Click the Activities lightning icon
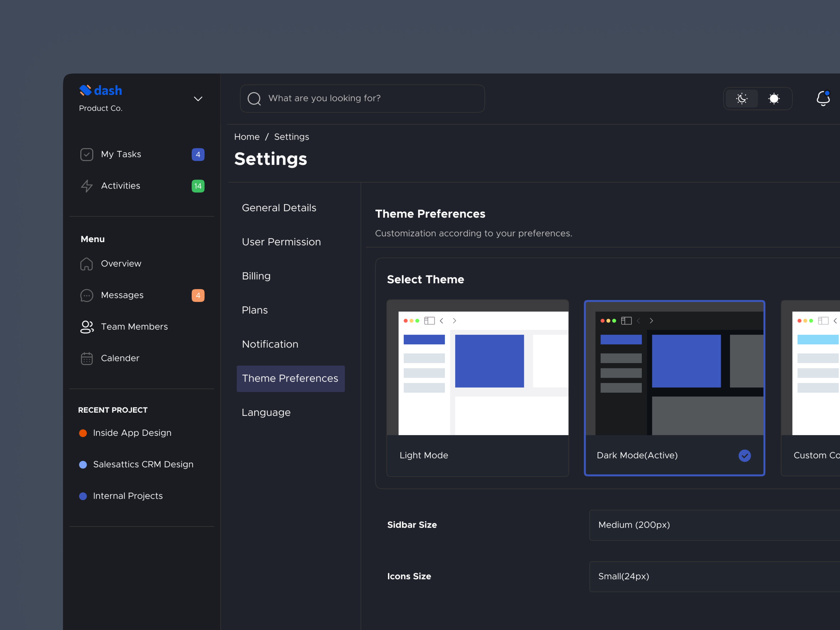The height and width of the screenshot is (630, 840). click(87, 186)
